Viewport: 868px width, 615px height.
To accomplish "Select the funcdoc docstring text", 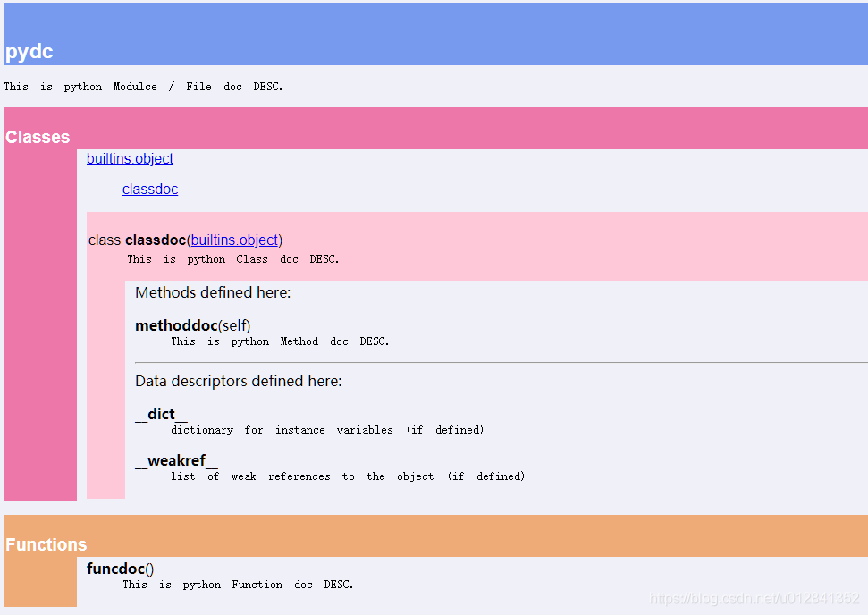I will pyautogui.click(x=240, y=584).
